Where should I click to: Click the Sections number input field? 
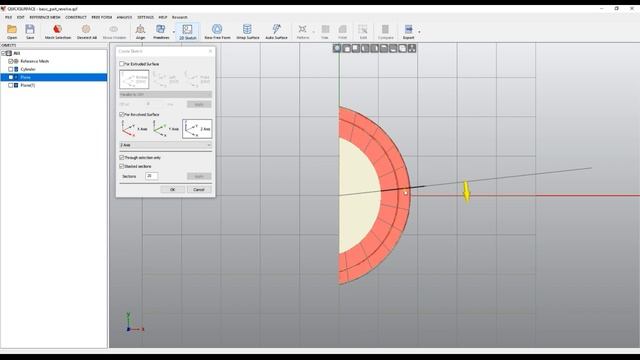(151, 176)
